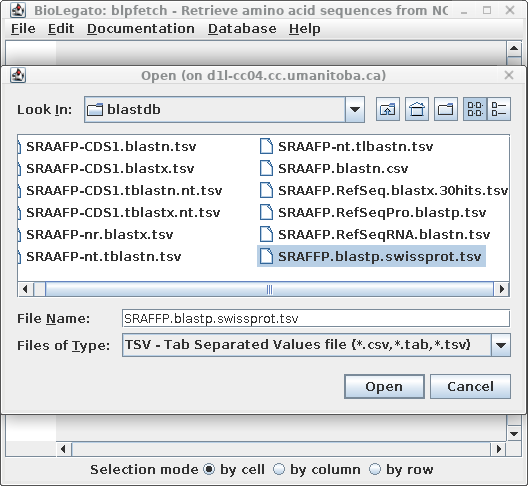Image resolution: width=528 pixels, height=486 pixels.
Task: Click the Cancel button
Action: 470,386
